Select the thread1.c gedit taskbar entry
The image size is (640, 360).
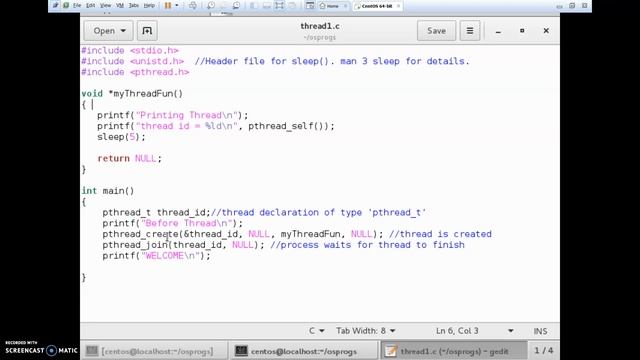click(453, 351)
